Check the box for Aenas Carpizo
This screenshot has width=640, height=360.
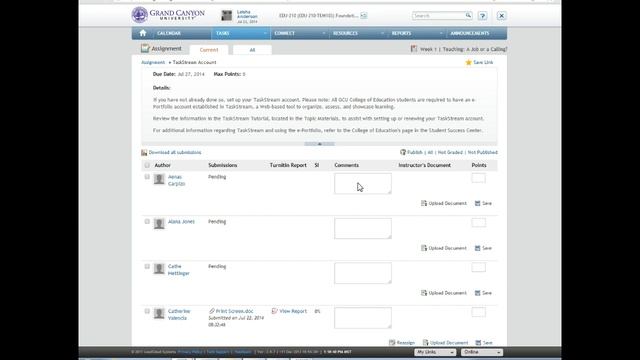147,177
